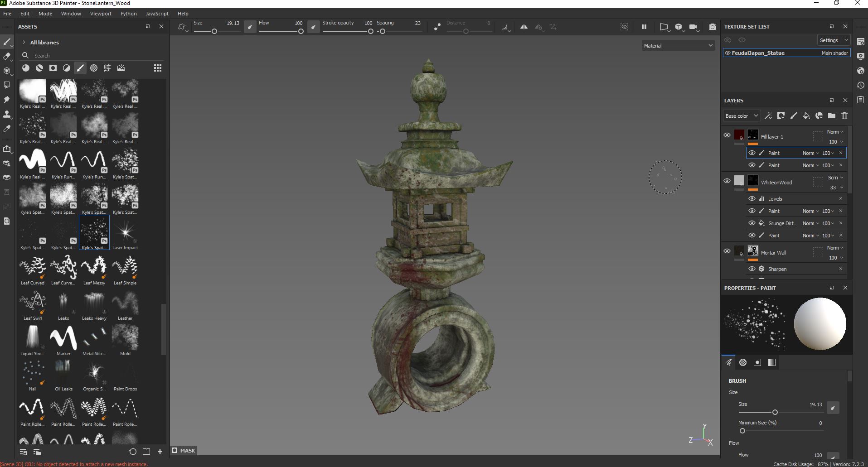Select the Eraser tool in left toolbar
This screenshot has width=868, height=467.
(7, 56)
